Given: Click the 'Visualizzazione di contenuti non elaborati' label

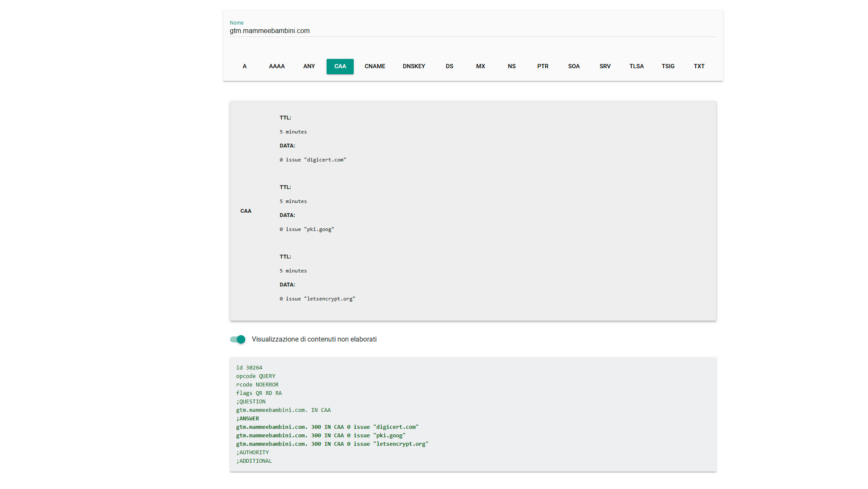Looking at the screenshot, I should tap(314, 339).
